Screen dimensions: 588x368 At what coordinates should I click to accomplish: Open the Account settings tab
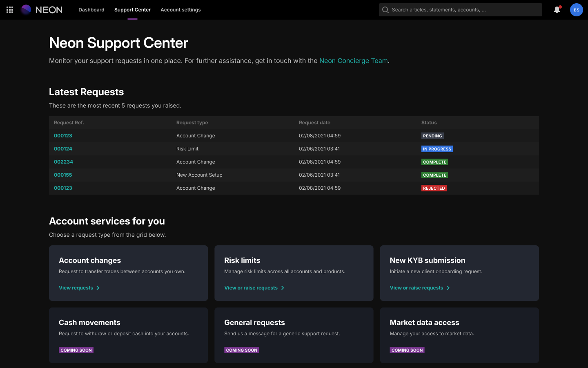coord(180,10)
